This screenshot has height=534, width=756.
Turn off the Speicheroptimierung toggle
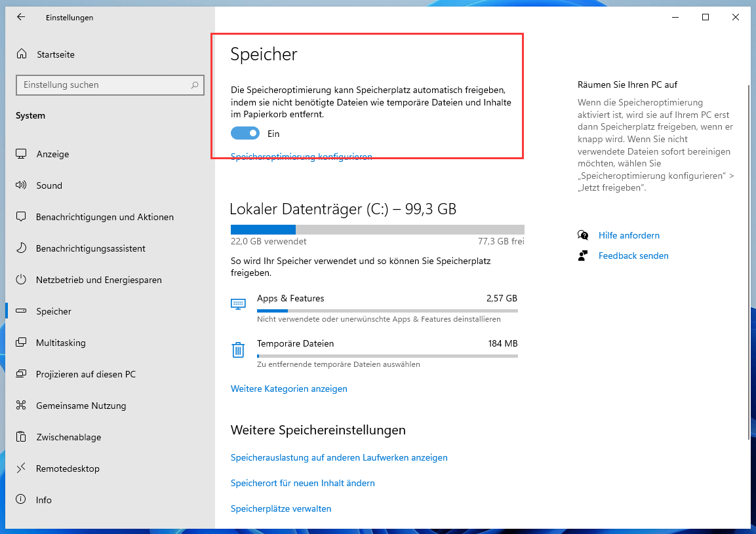coord(245,134)
